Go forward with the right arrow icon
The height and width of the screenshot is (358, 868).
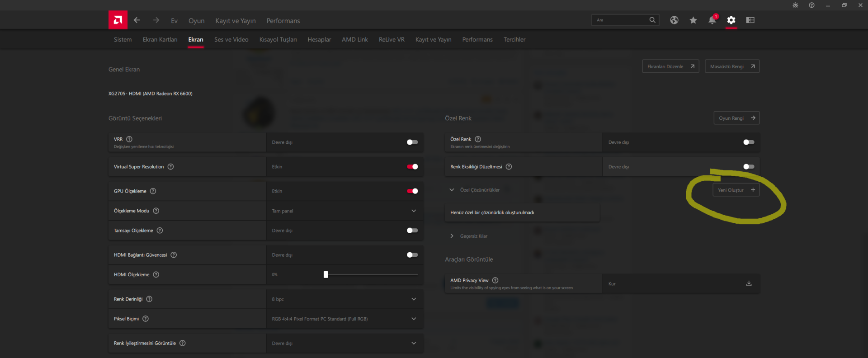point(156,20)
